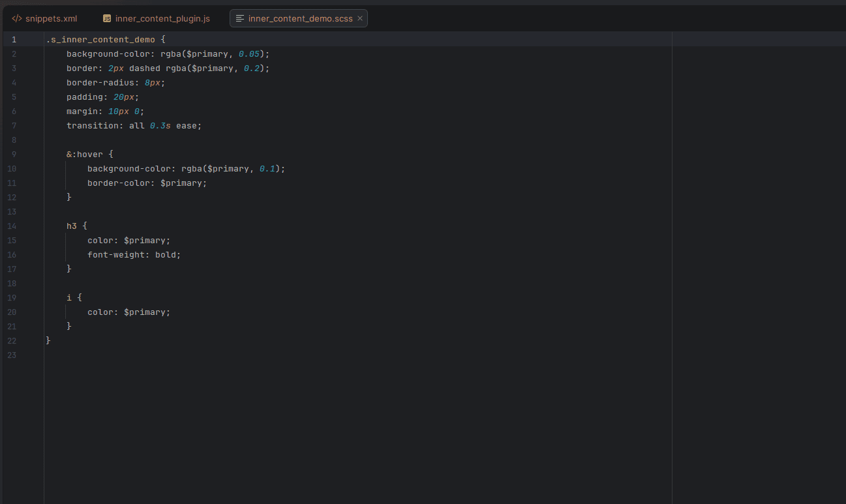The image size is (846, 504).
Task: Click the empty editor area below the code
Action: coord(326,424)
